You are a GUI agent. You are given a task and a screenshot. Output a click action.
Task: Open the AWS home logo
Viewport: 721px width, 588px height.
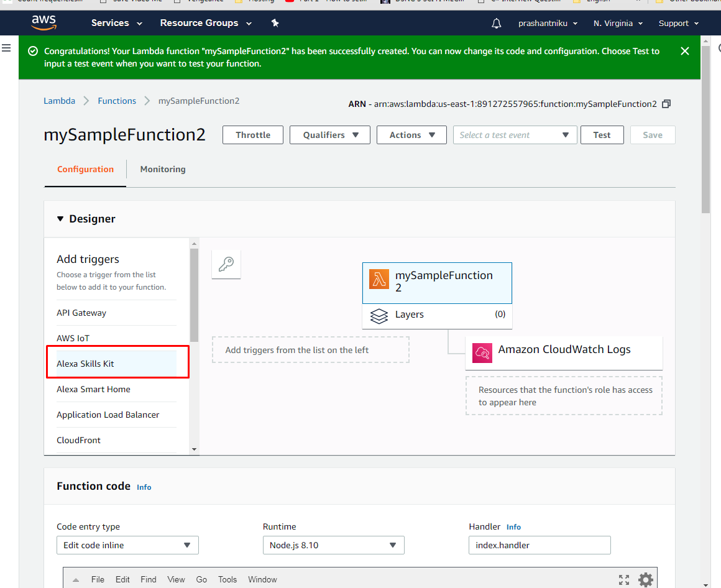coord(44,22)
